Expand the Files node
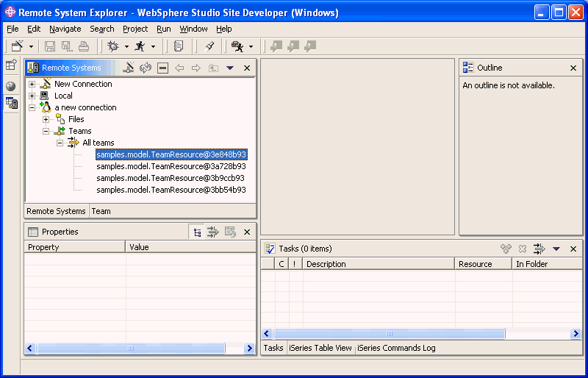Viewport: 588px width, 378px height. point(46,119)
